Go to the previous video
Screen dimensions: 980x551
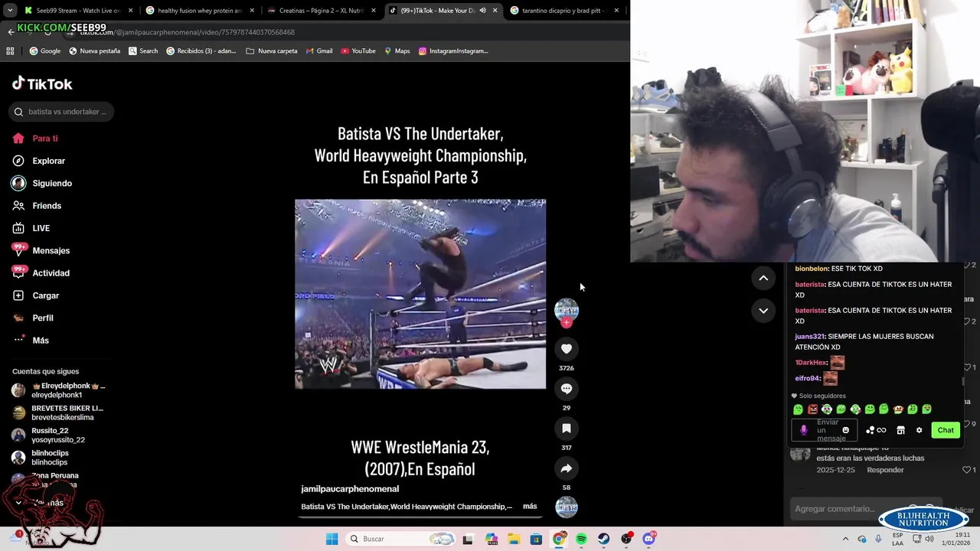click(x=763, y=279)
